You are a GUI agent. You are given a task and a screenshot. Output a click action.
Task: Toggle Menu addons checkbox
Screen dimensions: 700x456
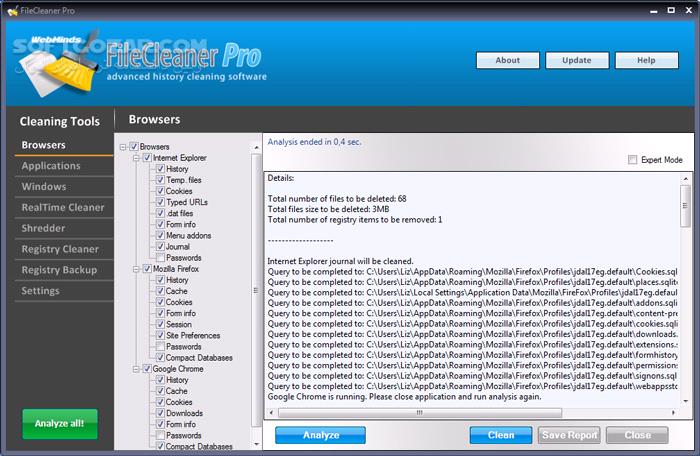pyautogui.click(x=160, y=235)
